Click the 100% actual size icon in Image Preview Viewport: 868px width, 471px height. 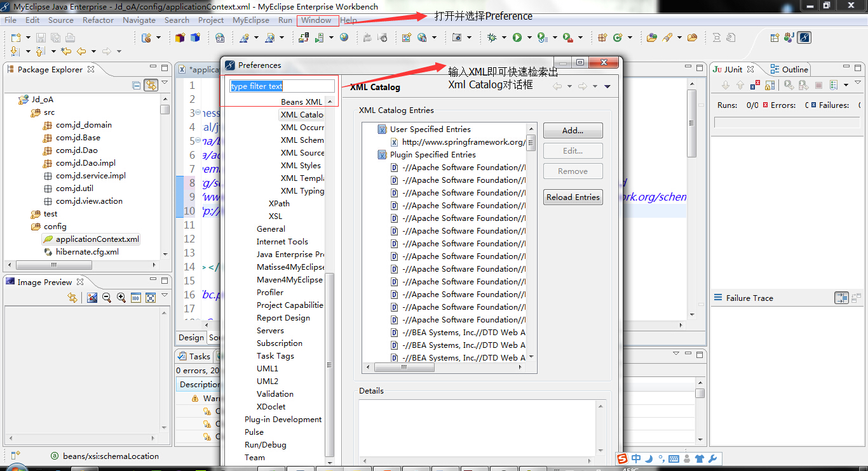(x=135, y=298)
